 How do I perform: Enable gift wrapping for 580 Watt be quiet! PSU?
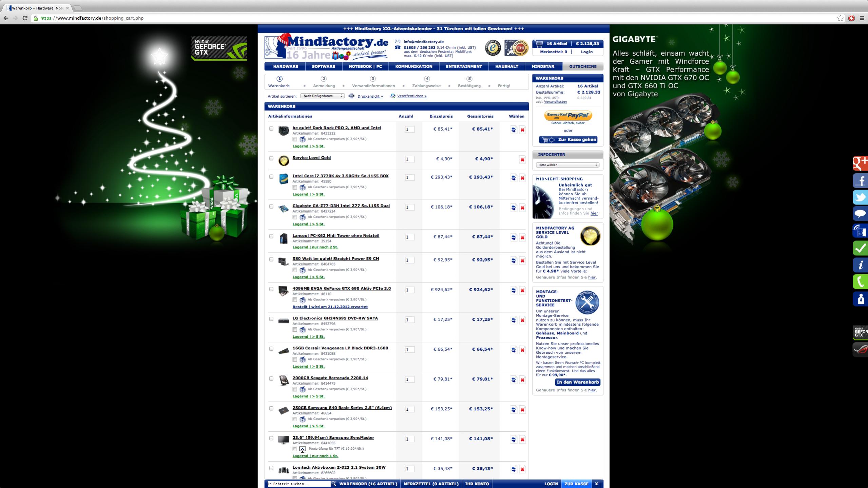coord(295,270)
